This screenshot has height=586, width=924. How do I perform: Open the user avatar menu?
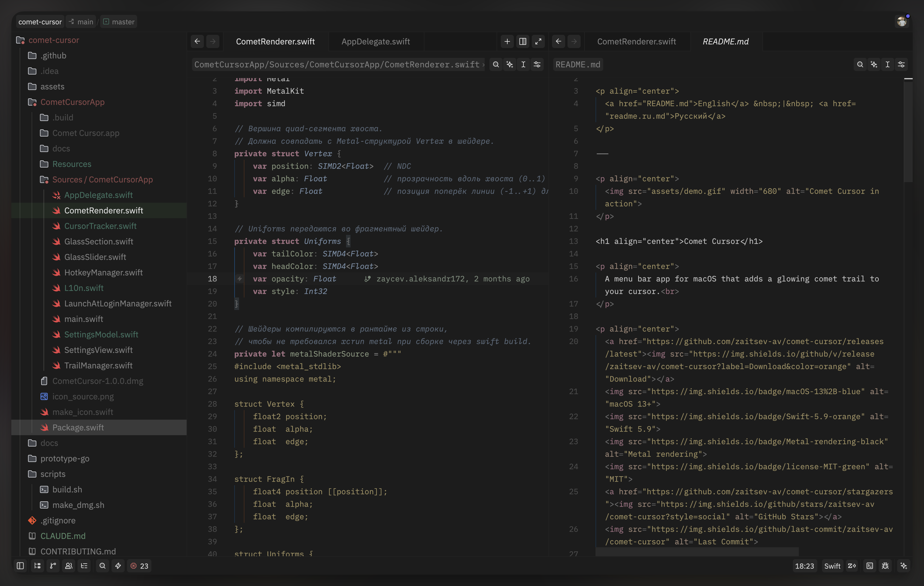click(x=902, y=21)
